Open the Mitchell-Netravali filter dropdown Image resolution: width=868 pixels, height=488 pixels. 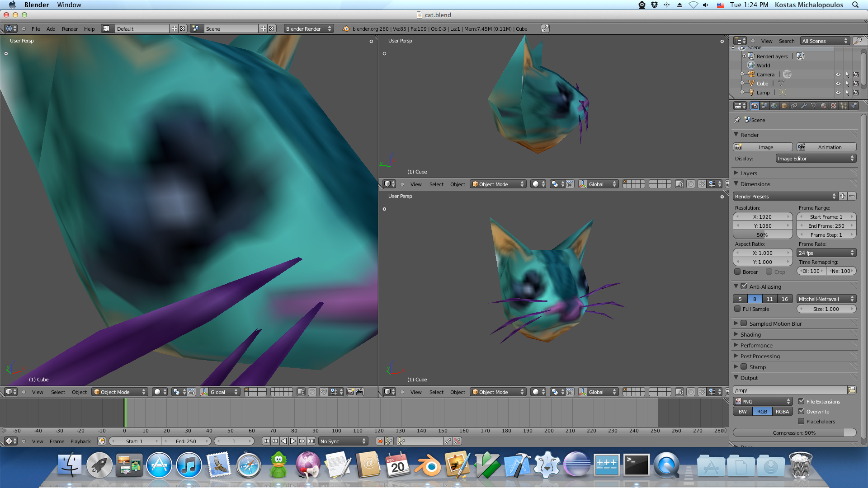point(826,299)
